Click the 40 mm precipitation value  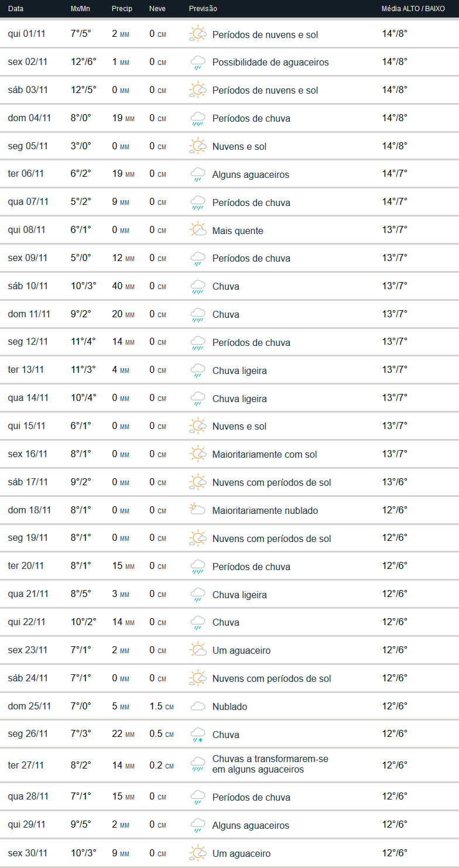(123, 286)
